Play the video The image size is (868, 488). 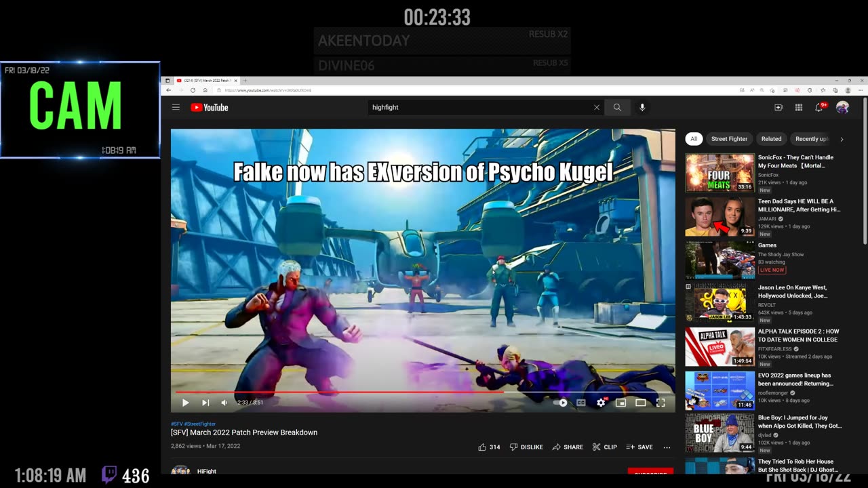[x=185, y=403]
